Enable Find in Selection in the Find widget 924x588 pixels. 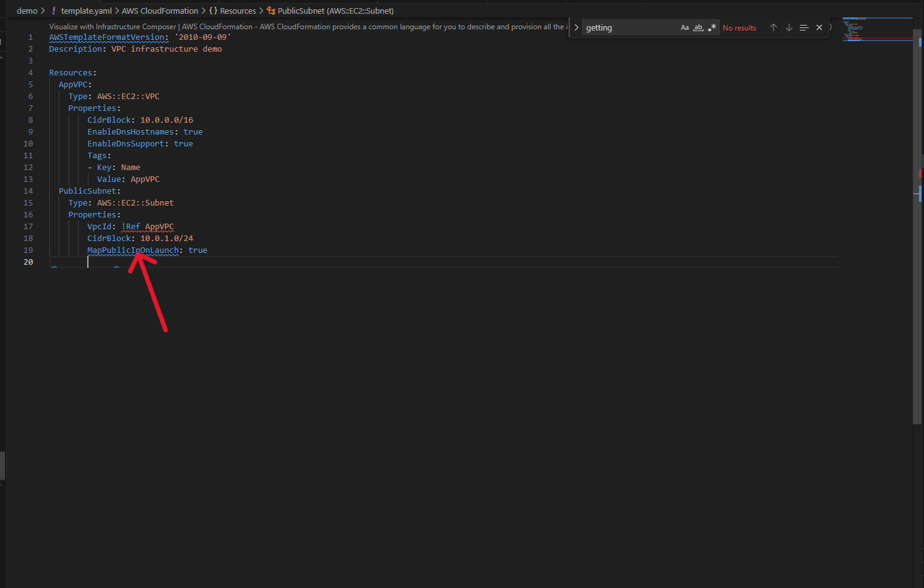click(804, 27)
